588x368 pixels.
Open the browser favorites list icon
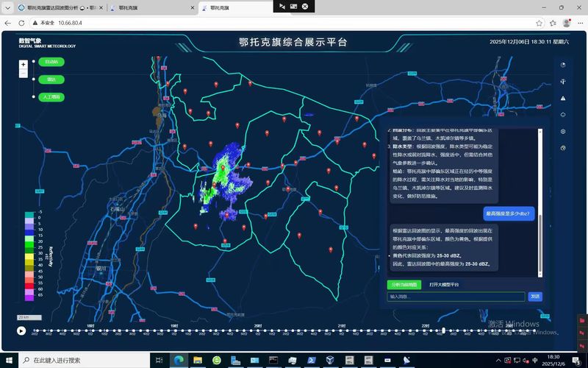(553, 23)
